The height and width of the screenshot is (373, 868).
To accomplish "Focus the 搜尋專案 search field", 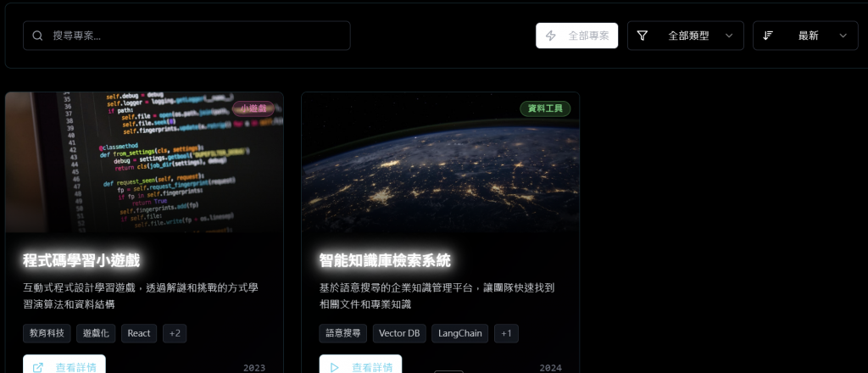I will point(186,36).
